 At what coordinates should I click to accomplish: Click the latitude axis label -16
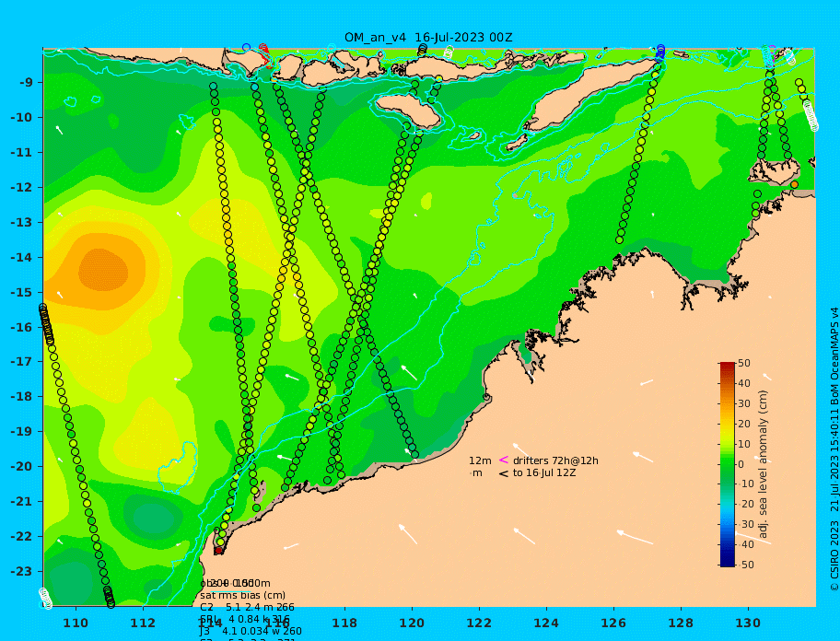22,327
